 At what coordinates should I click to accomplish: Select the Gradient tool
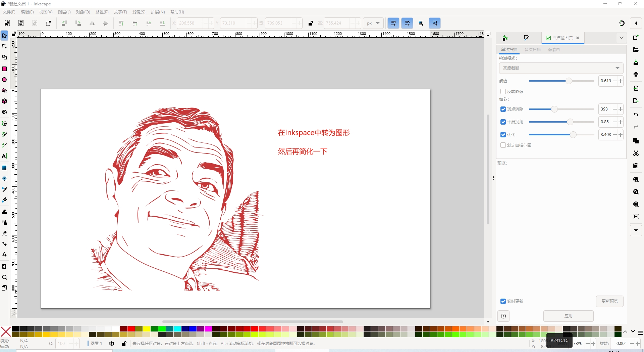4,168
